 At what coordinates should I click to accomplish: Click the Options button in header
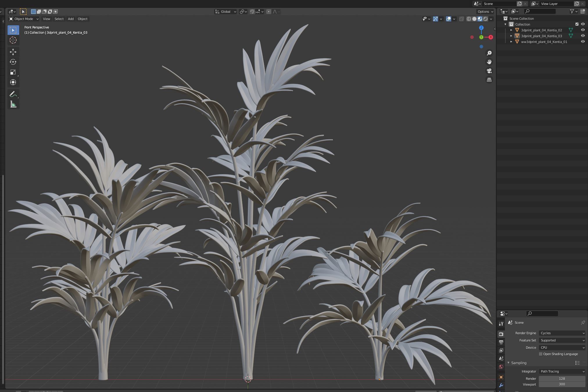point(485,12)
